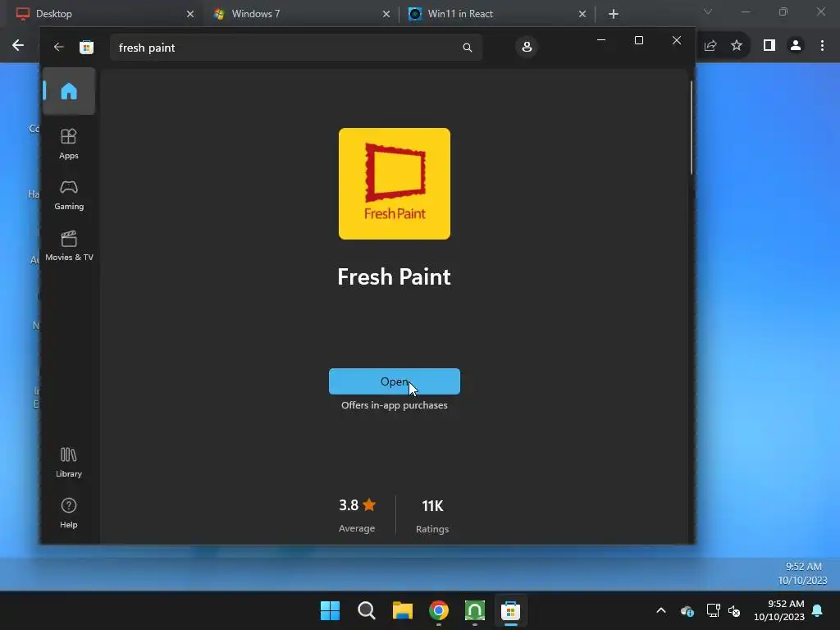This screenshot has width=840, height=630.
Task: Open a new browser tab
Action: (614, 14)
